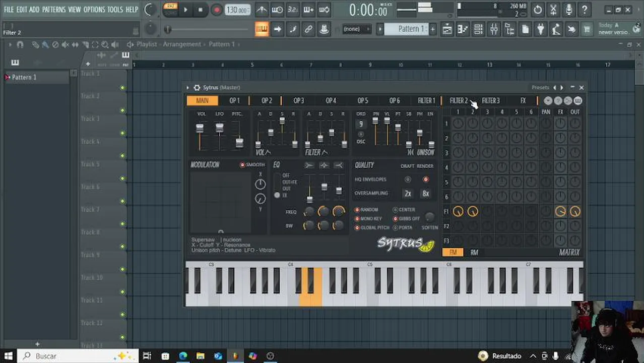This screenshot has width=644, height=363.
Task: Toggle the OSC unison button
Action: pyautogui.click(x=361, y=135)
